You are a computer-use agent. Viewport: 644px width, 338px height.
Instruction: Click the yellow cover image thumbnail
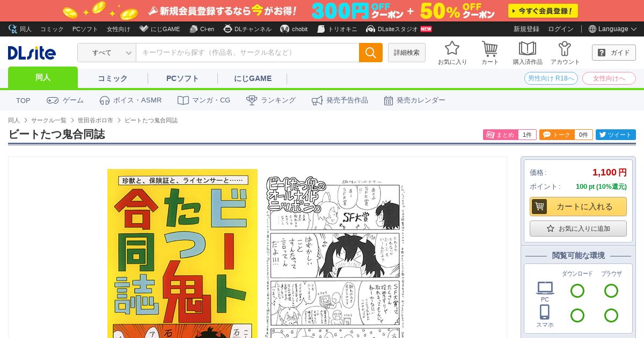tap(182, 253)
